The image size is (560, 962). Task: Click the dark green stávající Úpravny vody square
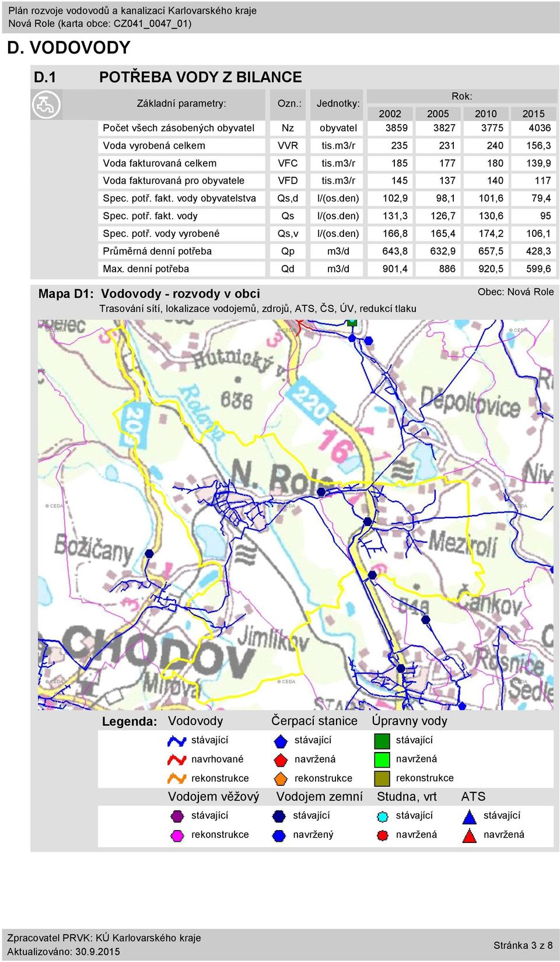(381, 741)
